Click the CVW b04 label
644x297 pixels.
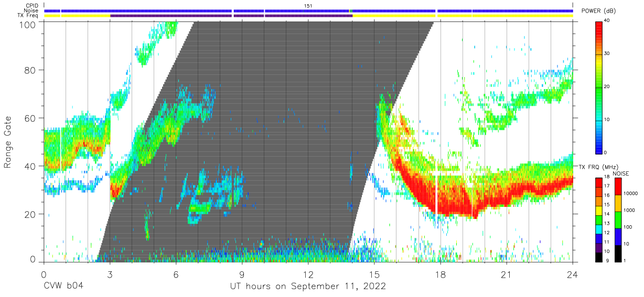(x=63, y=287)
